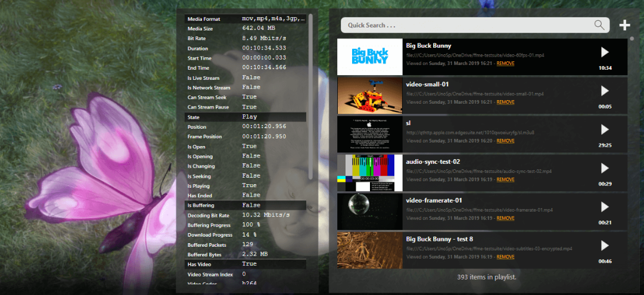The width and height of the screenshot is (644, 295).
Task: Play Big Buck Bunny - test 8
Action: click(605, 245)
